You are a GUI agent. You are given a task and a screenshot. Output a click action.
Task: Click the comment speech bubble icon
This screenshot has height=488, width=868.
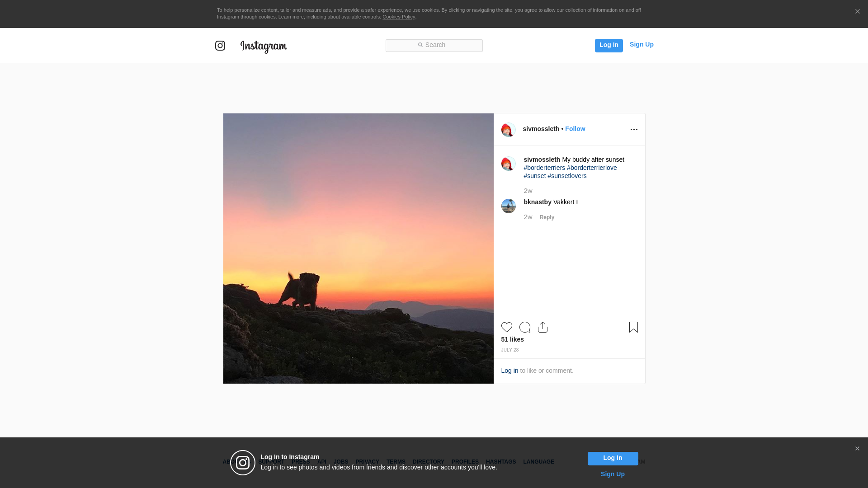(524, 327)
